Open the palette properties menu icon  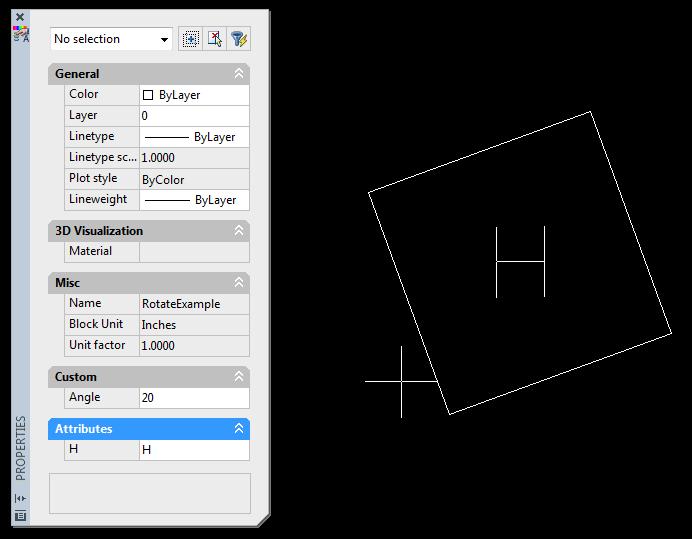[x=20, y=516]
